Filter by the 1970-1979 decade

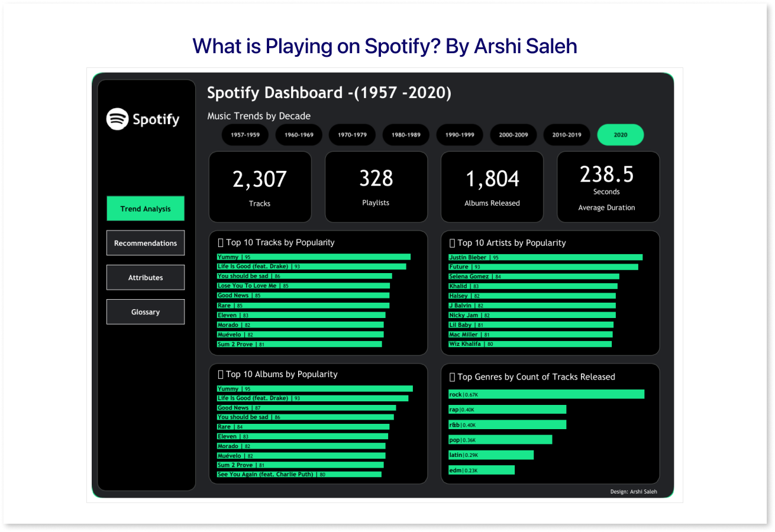click(x=352, y=135)
